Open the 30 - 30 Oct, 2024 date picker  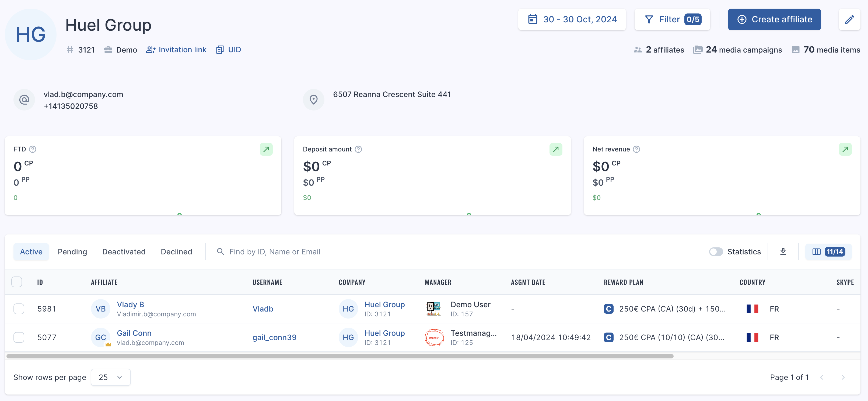(572, 20)
